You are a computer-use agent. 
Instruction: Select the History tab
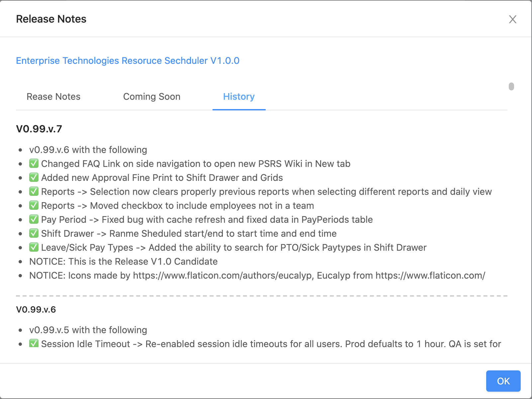coord(239,97)
